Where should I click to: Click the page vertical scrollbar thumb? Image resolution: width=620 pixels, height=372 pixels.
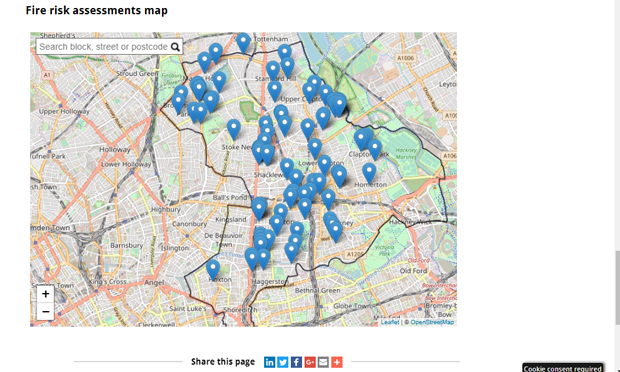pyautogui.click(x=617, y=287)
